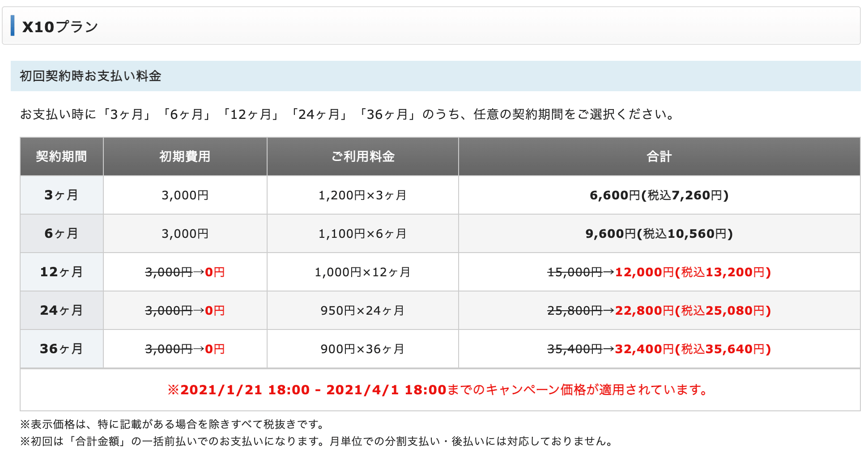Screen dimensions: 868x456
Task: Click the 6,600円(税込7,260円) total
Action: [660, 195]
